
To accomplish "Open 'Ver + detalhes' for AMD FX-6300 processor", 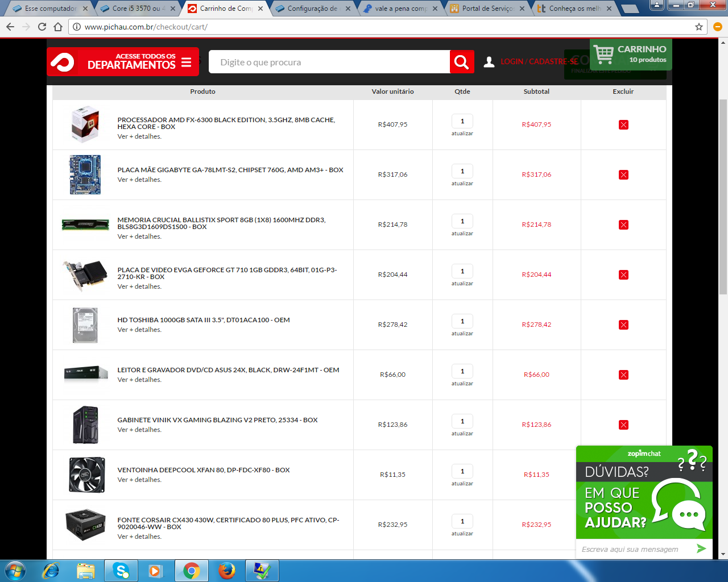I will pyautogui.click(x=139, y=136).
